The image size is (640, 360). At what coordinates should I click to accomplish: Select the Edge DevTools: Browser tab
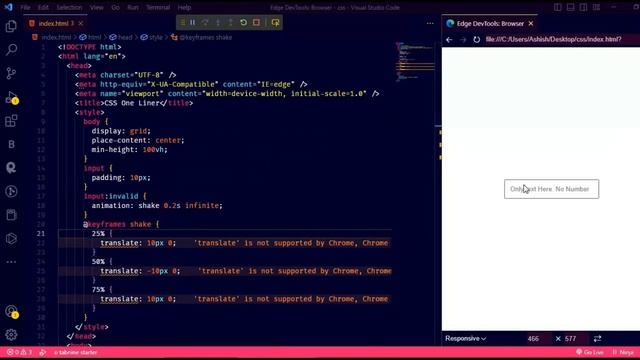490,23
